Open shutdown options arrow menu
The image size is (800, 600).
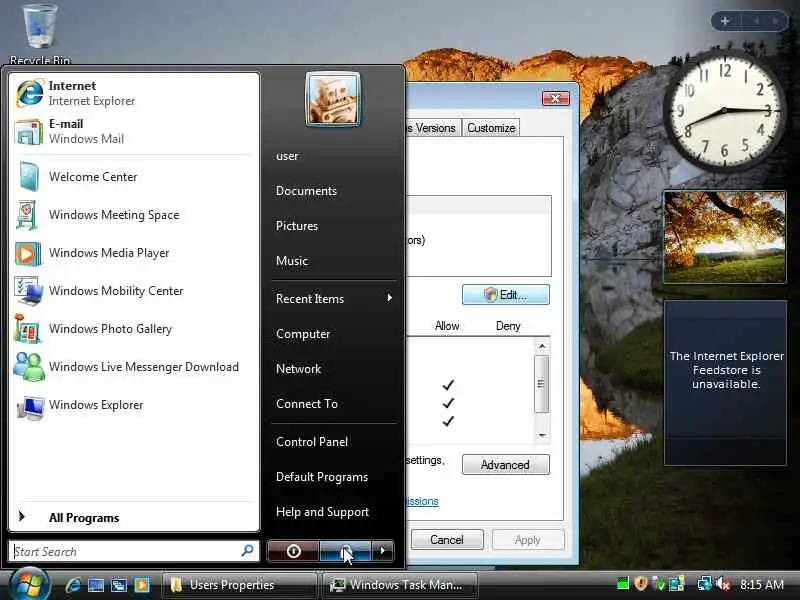point(383,551)
